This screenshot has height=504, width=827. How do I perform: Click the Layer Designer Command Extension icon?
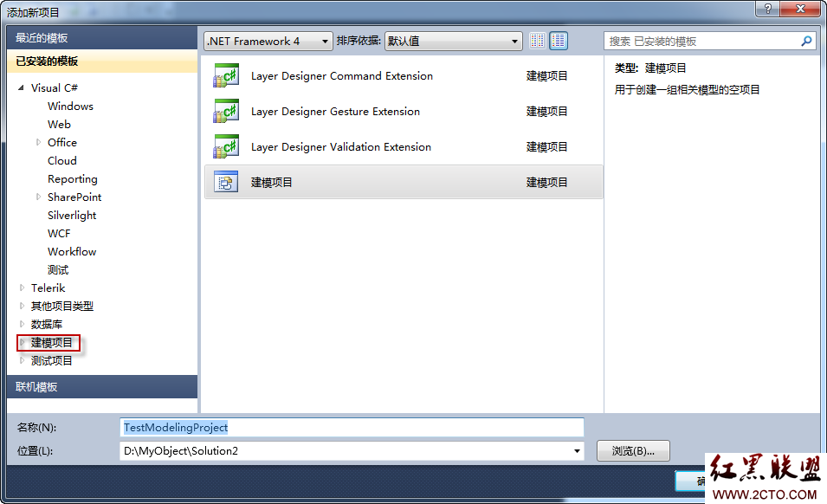226,75
